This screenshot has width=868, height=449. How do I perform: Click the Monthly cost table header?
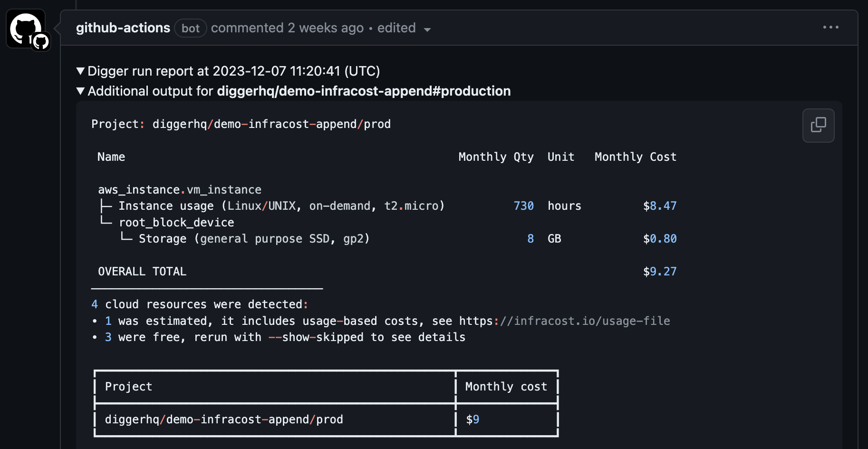[x=506, y=387]
